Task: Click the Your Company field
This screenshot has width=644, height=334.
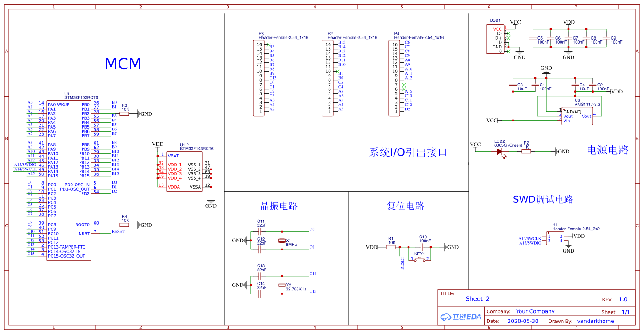Action: coord(535,311)
